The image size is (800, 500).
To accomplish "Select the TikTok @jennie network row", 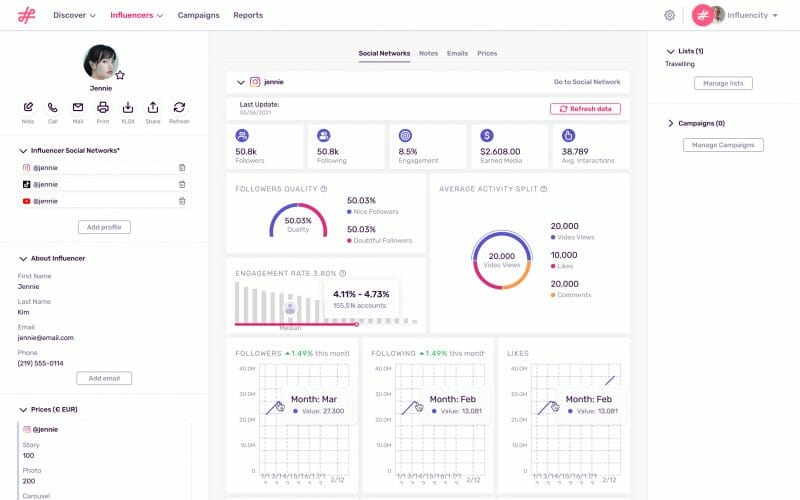I will [x=104, y=184].
